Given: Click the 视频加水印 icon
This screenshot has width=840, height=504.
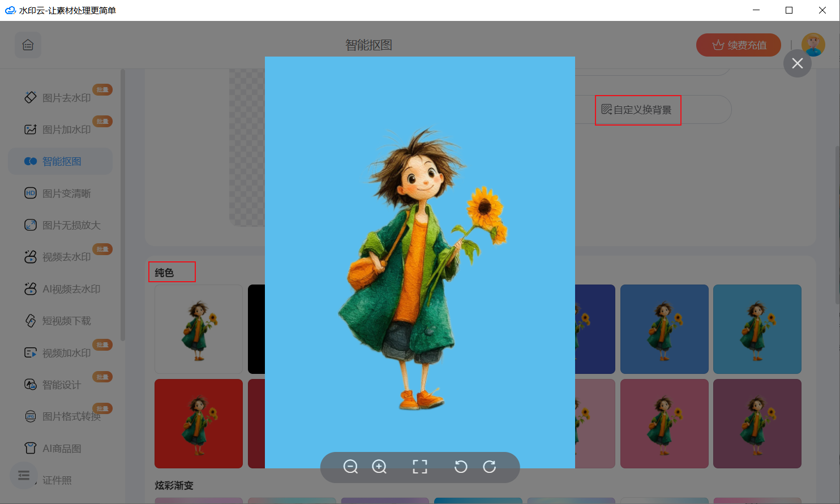Looking at the screenshot, I should (31, 353).
